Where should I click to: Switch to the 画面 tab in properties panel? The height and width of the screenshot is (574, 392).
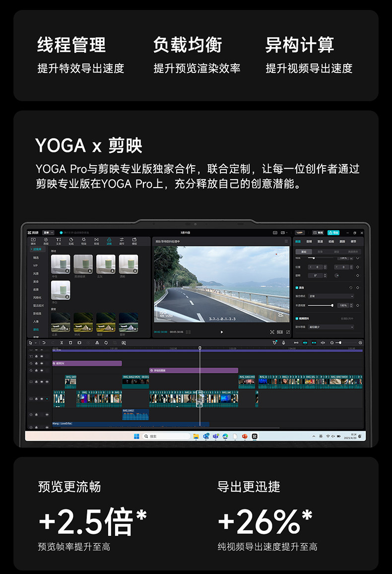point(298,241)
